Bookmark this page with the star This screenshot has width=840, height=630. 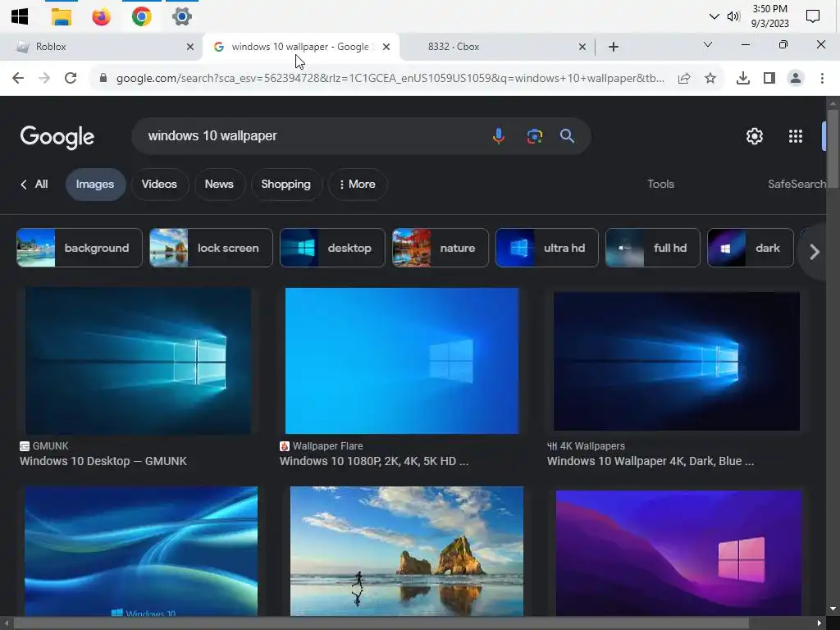(x=710, y=78)
